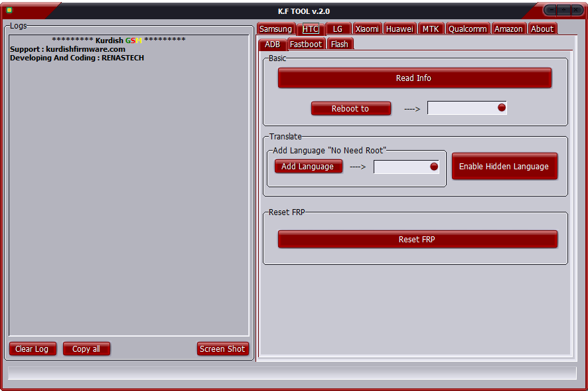Screen dimensions: 588x391
Task: Click the Reset FRP button
Action: (417, 240)
